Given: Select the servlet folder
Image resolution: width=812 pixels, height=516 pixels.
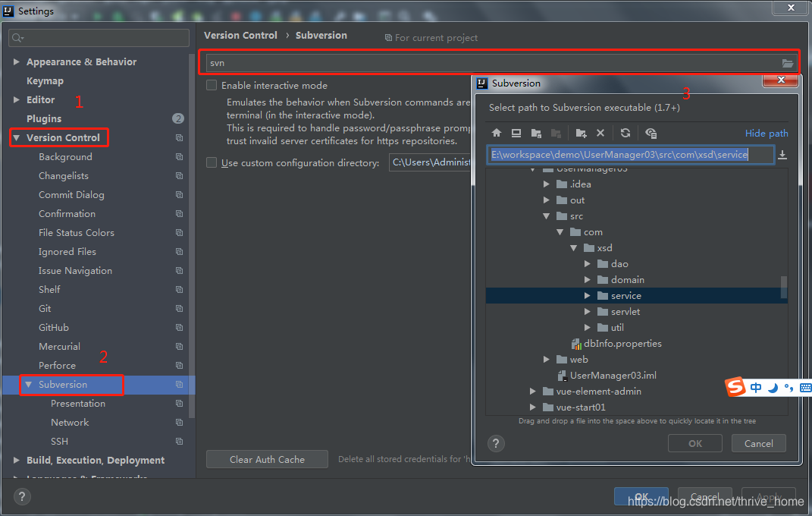Looking at the screenshot, I should click(x=625, y=312).
